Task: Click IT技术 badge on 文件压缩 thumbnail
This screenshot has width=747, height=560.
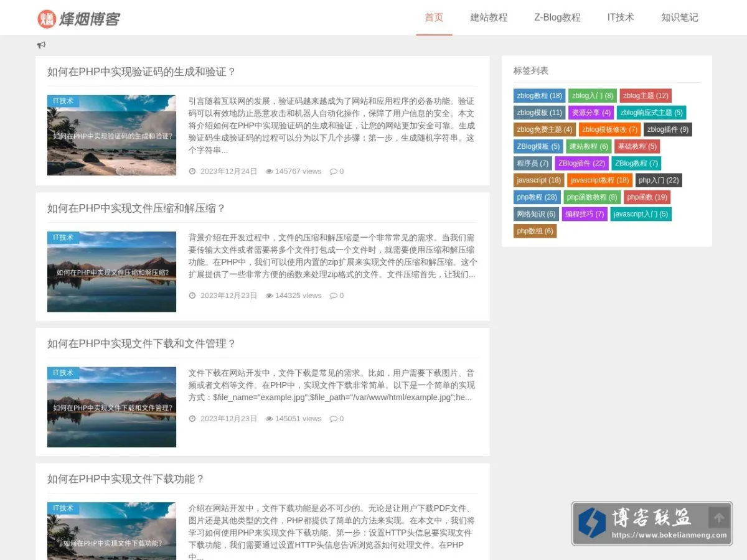Action: pos(63,237)
